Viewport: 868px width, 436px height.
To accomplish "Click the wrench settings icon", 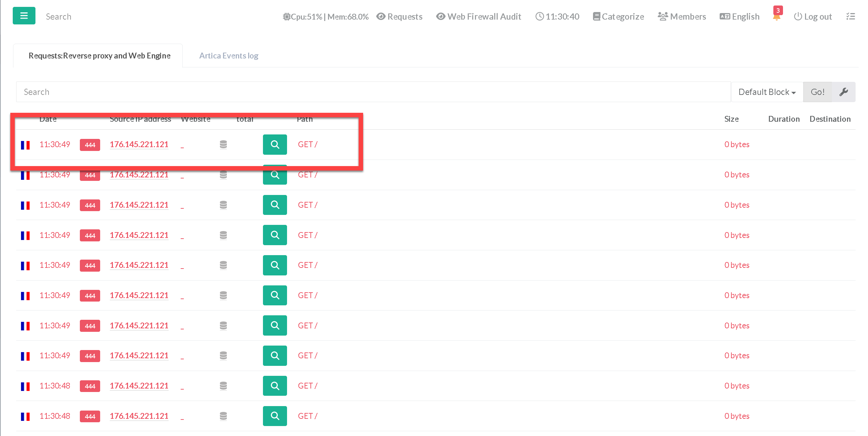I will tap(843, 92).
